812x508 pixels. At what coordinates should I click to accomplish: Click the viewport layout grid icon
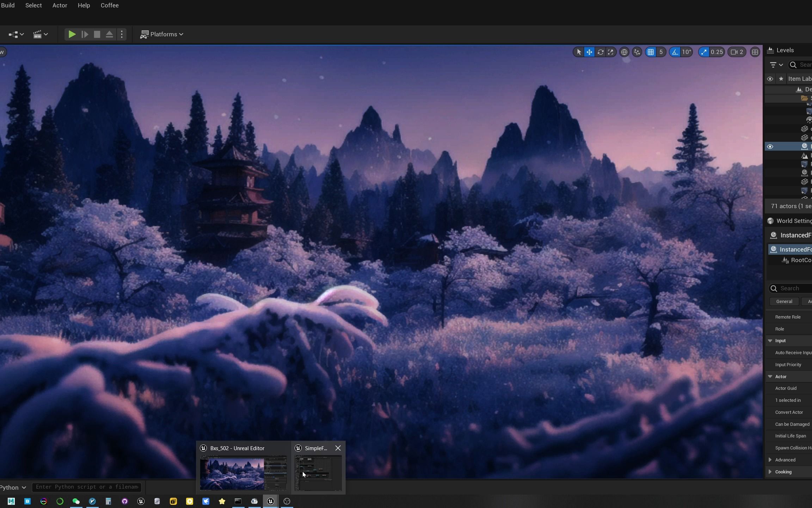755,52
